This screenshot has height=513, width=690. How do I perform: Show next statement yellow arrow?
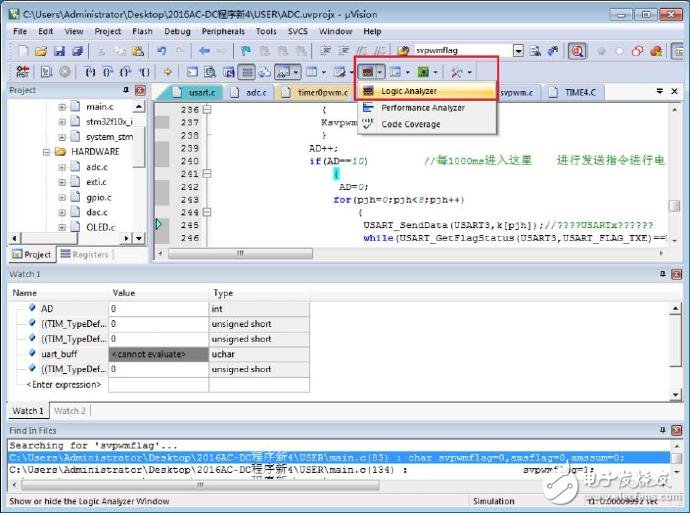point(167,71)
